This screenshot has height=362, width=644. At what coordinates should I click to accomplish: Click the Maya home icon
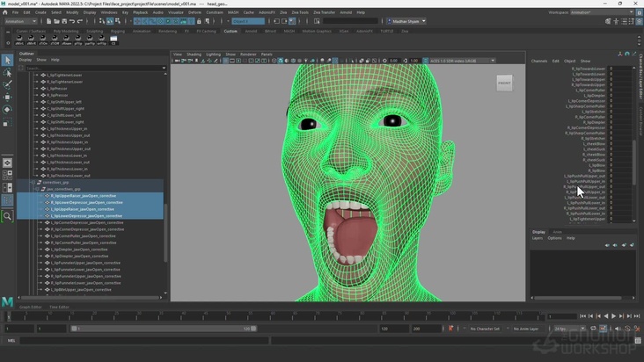[x=5, y=12]
